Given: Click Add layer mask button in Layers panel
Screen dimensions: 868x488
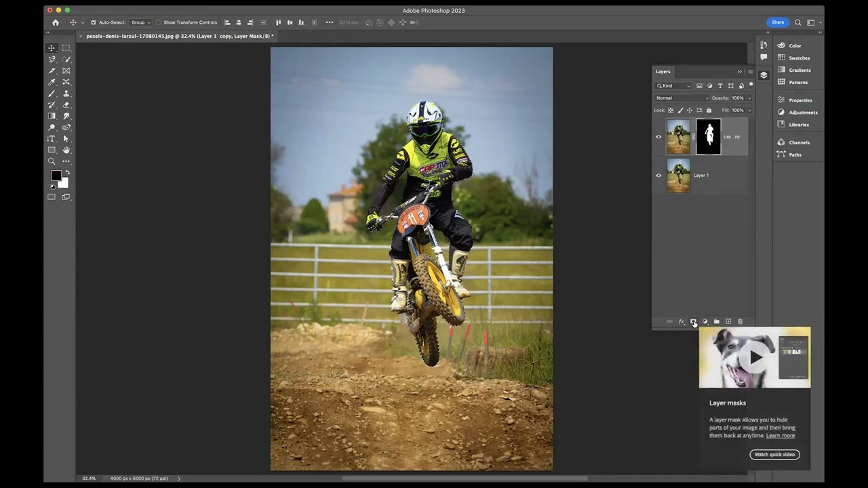Looking at the screenshot, I should click(693, 321).
